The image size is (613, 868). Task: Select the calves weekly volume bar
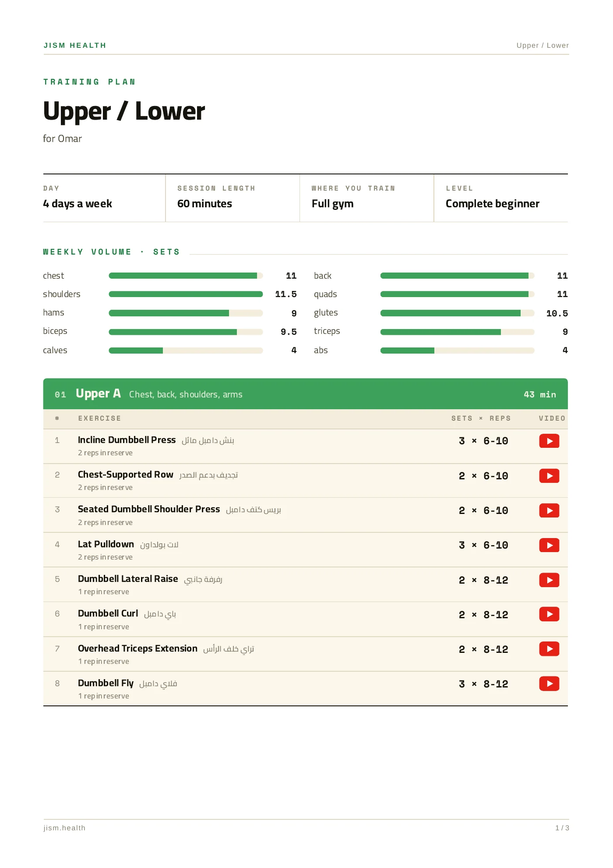(186, 350)
